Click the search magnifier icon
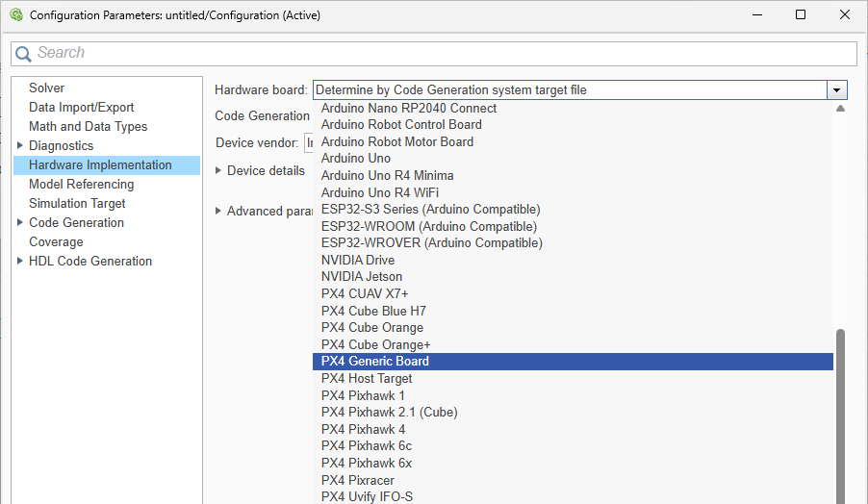868x504 pixels. pos(23,54)
